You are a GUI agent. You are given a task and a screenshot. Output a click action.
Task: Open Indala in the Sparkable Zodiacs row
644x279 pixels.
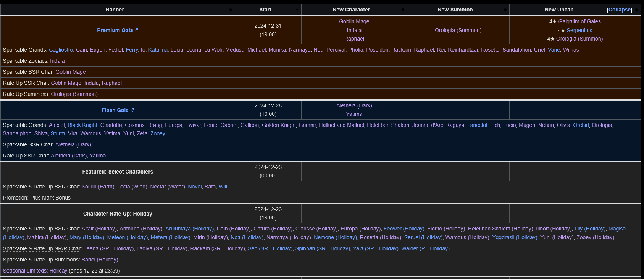pos(57,61)
